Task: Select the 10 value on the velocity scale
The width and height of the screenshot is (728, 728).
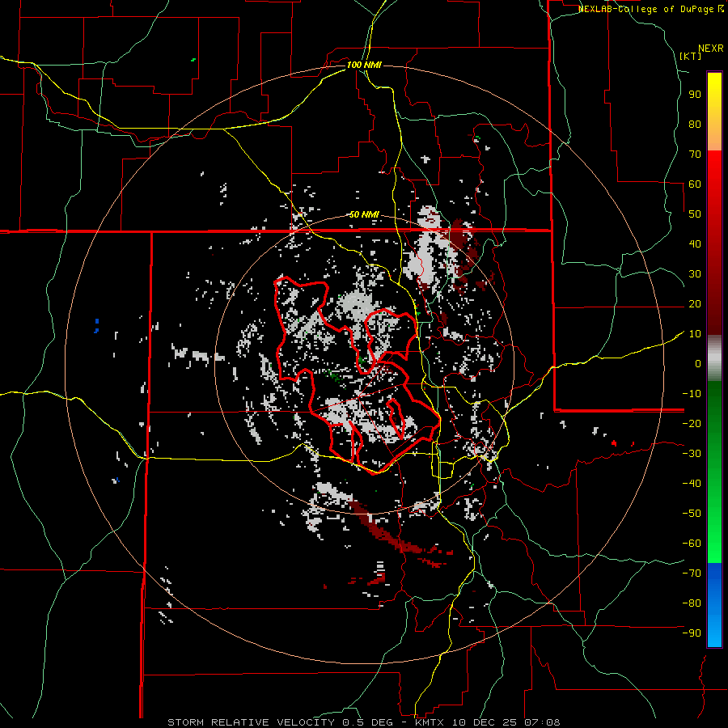Action: [x=695, y=334]
